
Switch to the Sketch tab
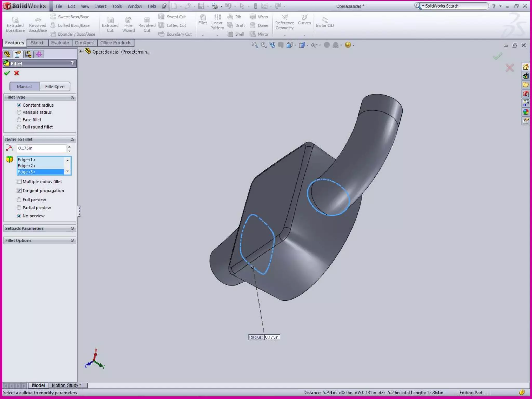37,43
